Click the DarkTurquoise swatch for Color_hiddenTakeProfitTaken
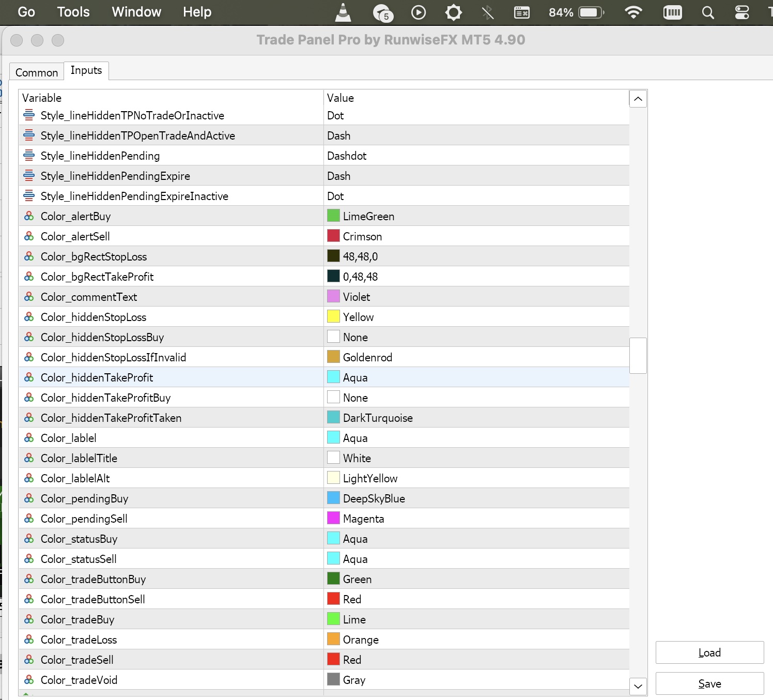Screen dimensions: 773x700 (333, 417)
